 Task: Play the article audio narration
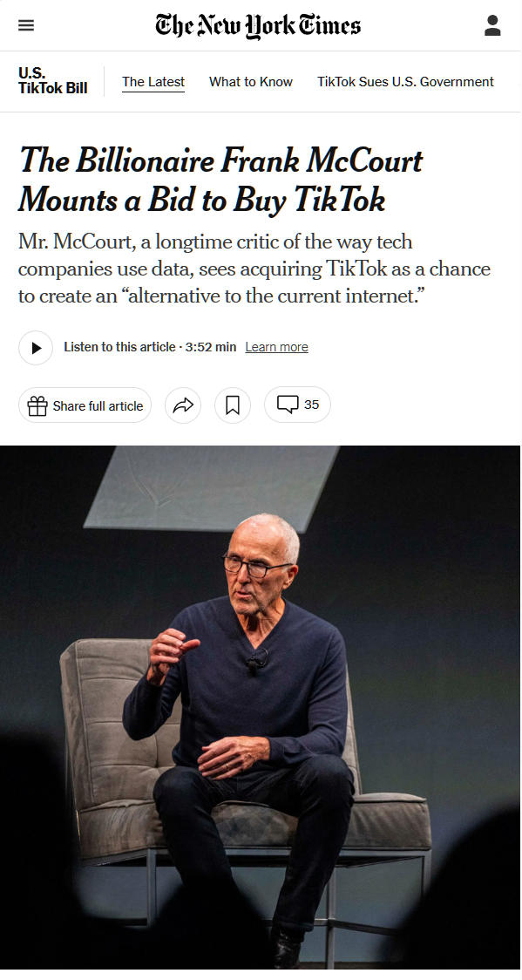[x=36, y=348]
